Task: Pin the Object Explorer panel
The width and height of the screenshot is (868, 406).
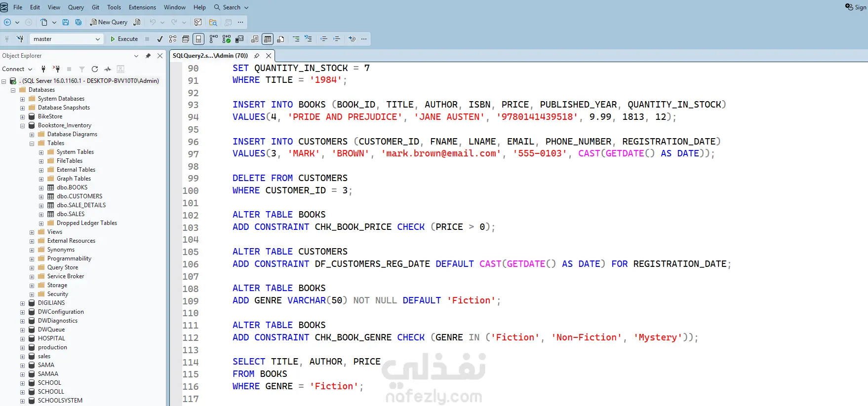Action: coord(148,56)
